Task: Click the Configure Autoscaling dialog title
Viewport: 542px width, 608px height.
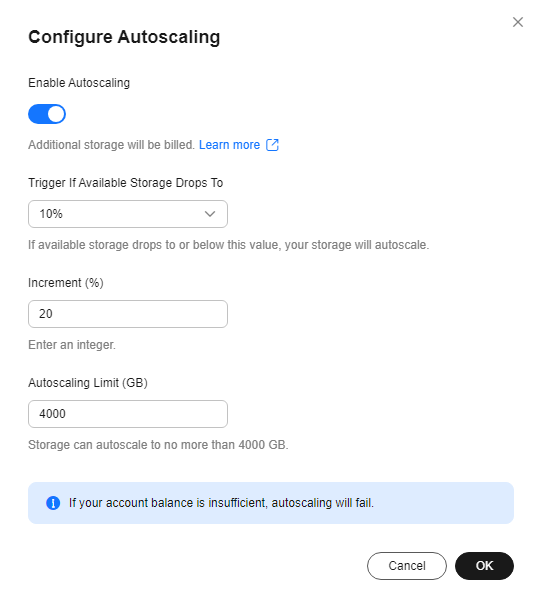Action: point(124,37)
